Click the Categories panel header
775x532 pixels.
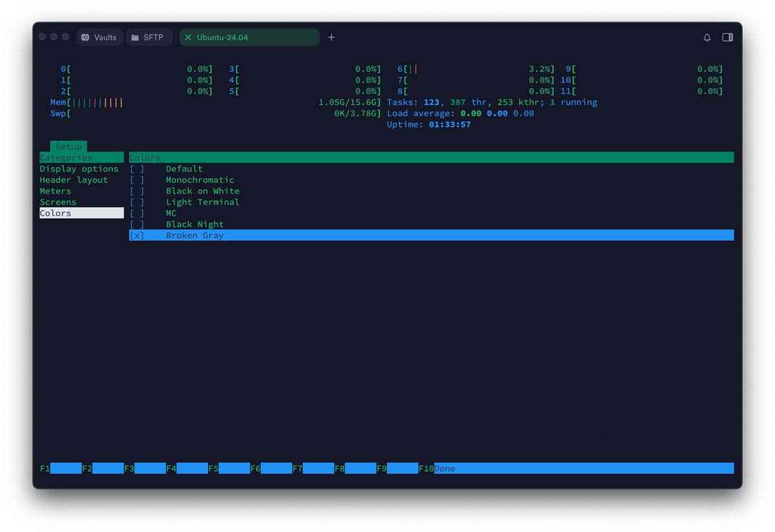point(81,158)
